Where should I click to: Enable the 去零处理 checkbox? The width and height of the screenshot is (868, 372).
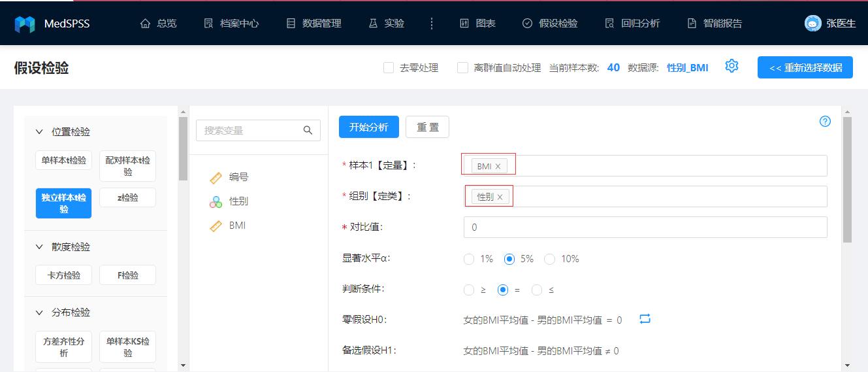[x=389, y=67]
